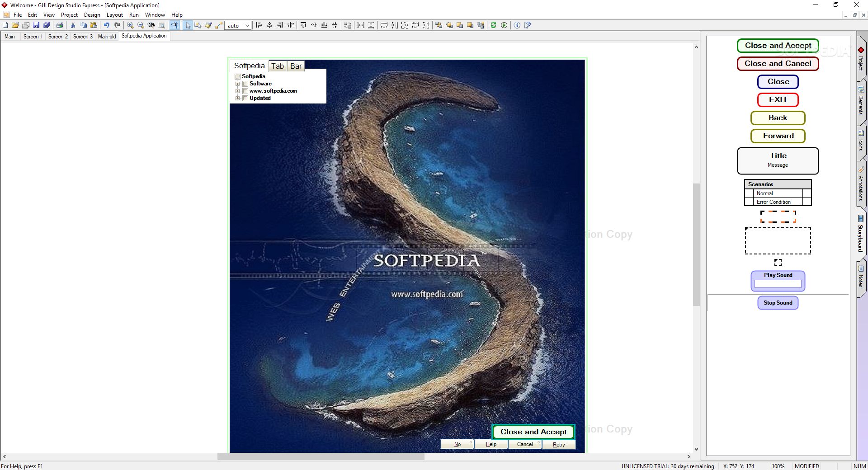Select the 'Error Condition' scenario row

[778, 202]
